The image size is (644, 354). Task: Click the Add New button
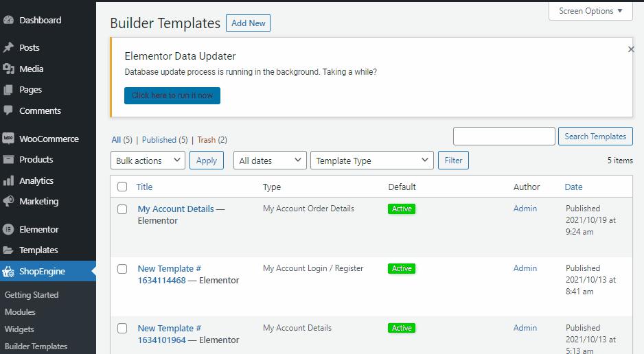(x=248, y=23)
